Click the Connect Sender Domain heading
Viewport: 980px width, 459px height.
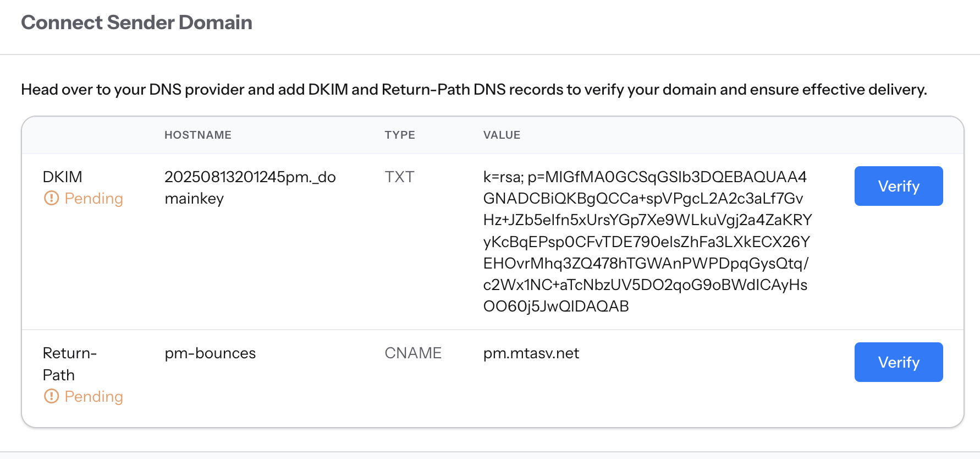tap(137, 23)
